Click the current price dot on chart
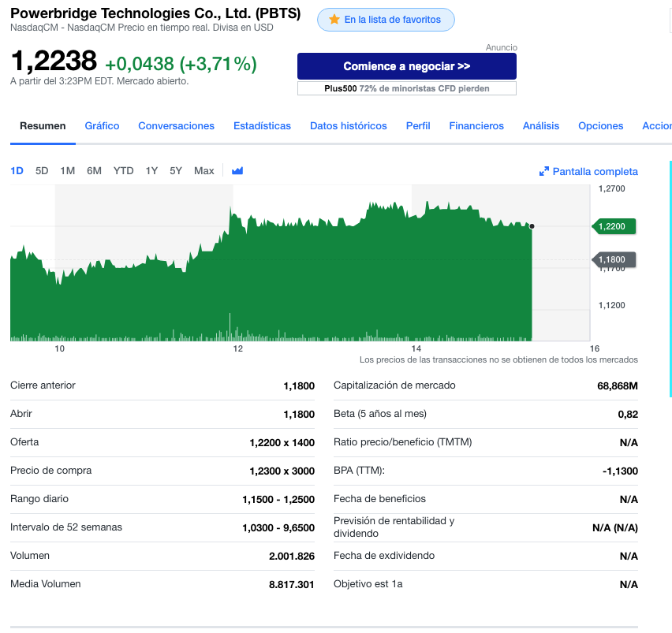This screenshot has height=633, width=672. click(532, 226)
